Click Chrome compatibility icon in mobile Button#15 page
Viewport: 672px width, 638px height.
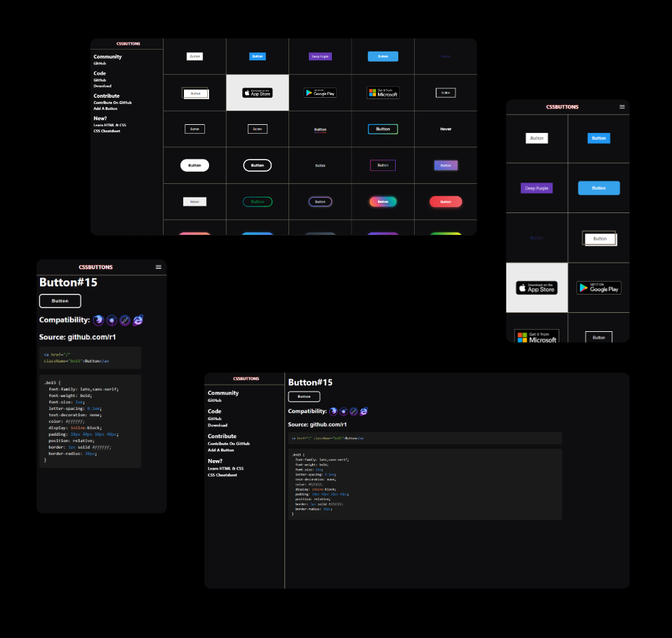click(x=112, y=320)
